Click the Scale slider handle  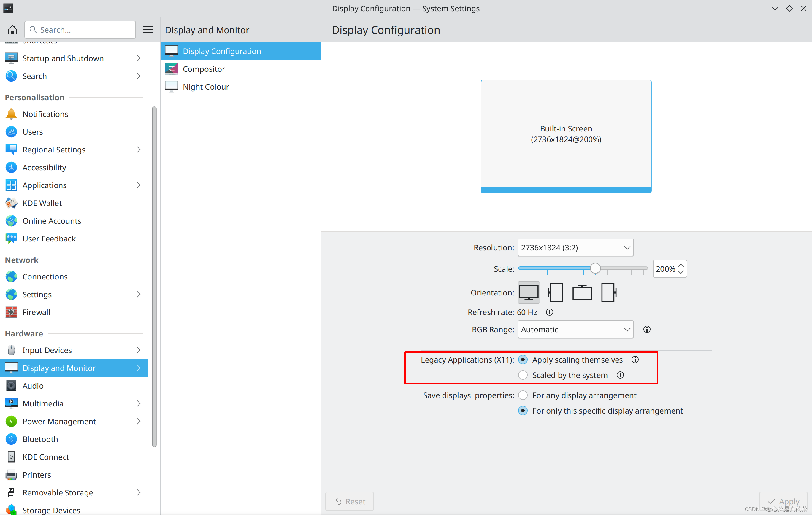tap(595, 268)
